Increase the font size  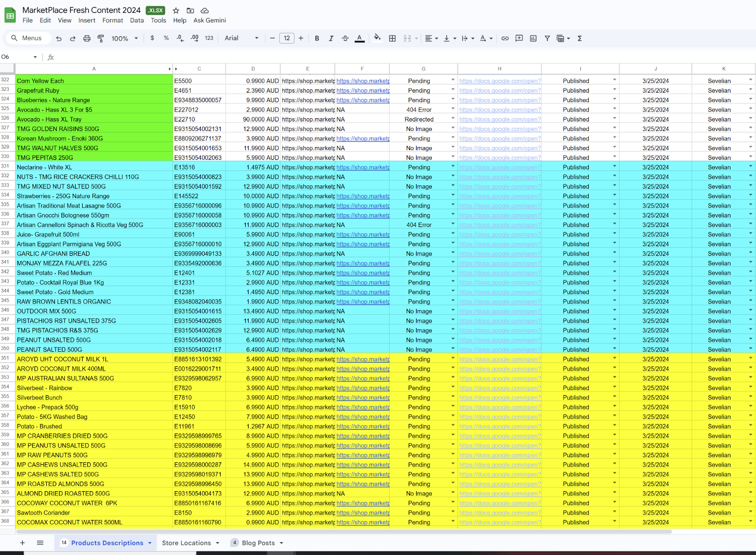click(x=301, y=38)
